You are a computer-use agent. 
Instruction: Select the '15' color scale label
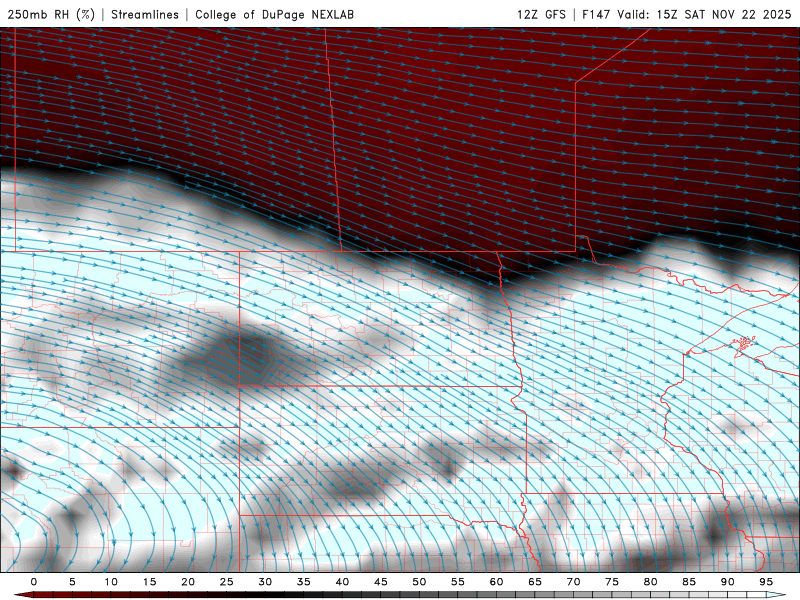[149, 582]
